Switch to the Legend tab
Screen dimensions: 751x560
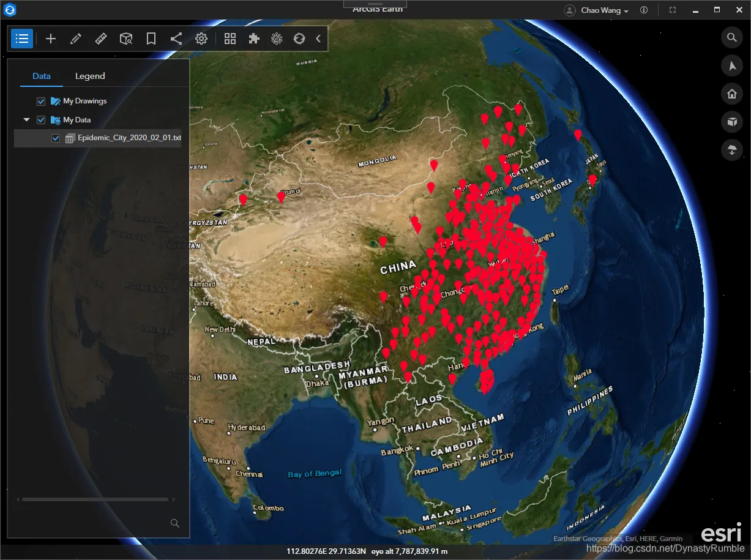(90, 76)
